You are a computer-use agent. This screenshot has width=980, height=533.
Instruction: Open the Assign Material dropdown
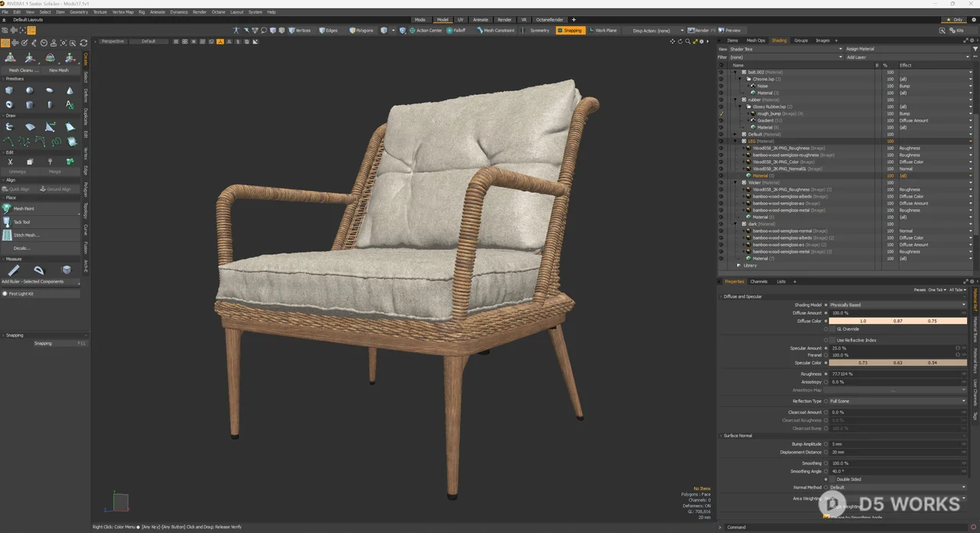point(910,49)
